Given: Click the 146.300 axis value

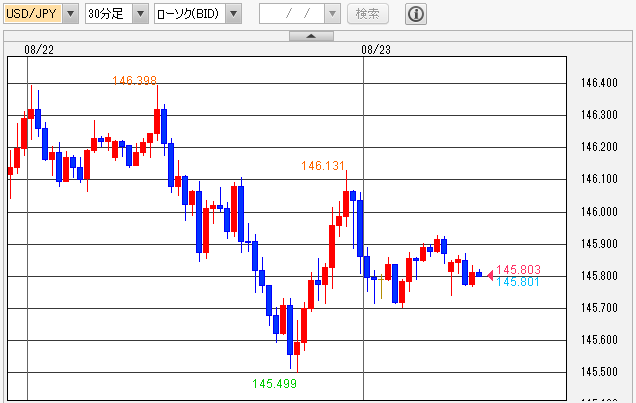Looking at the screenshot, I should [x=599, y=115].
